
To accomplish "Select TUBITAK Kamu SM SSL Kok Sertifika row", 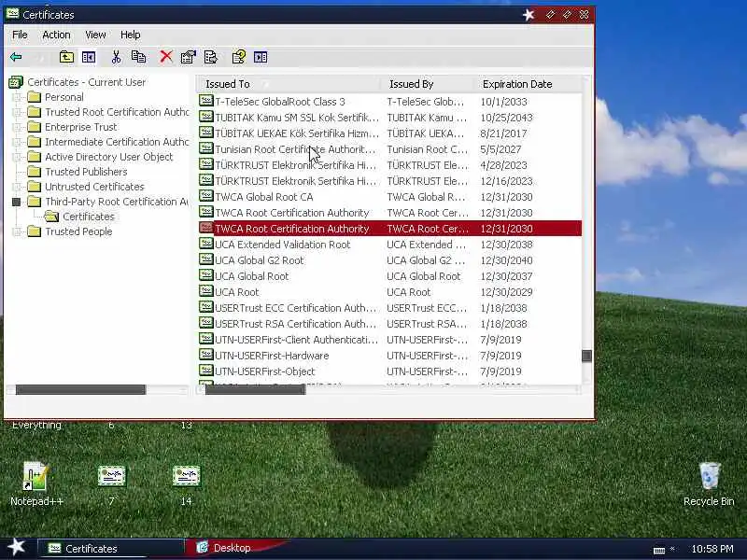I will click(389, 118).
